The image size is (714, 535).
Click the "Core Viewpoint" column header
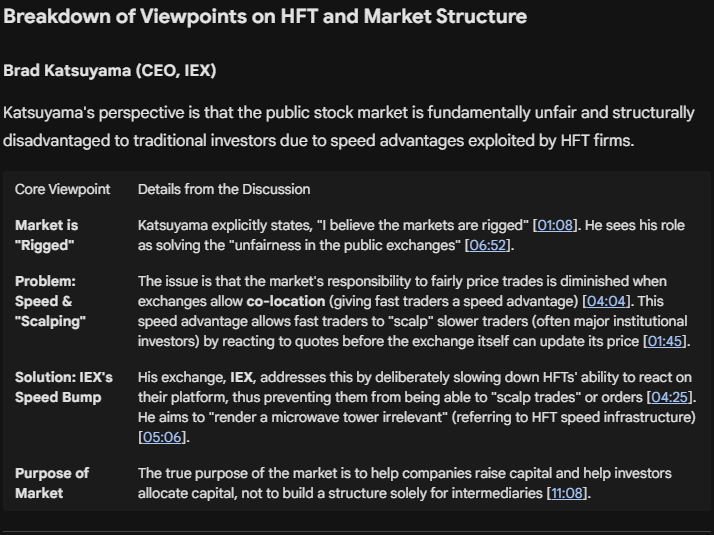point(63,189)
